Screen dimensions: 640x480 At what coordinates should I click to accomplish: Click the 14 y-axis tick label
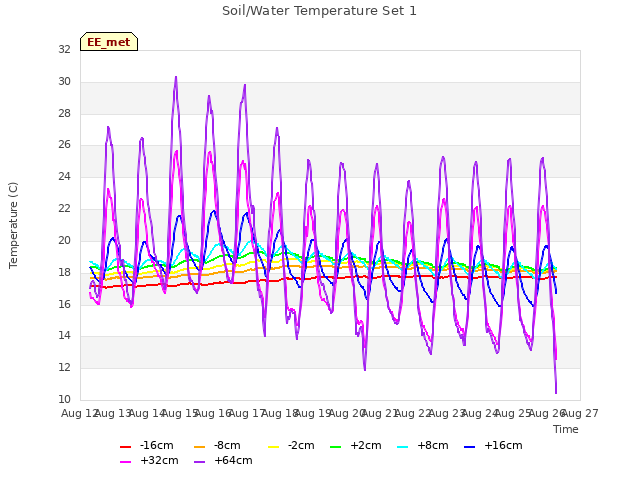(64, 336)
